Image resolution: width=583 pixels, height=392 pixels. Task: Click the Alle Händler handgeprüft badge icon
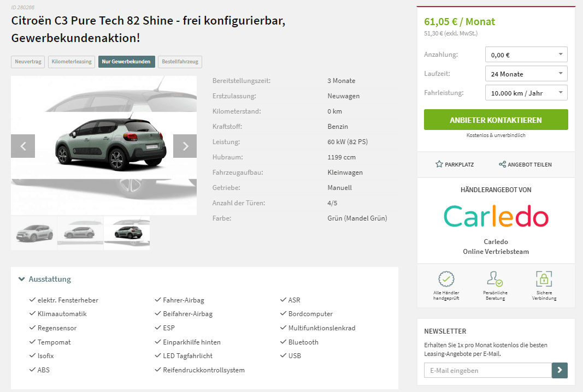(x=446, y=278)
